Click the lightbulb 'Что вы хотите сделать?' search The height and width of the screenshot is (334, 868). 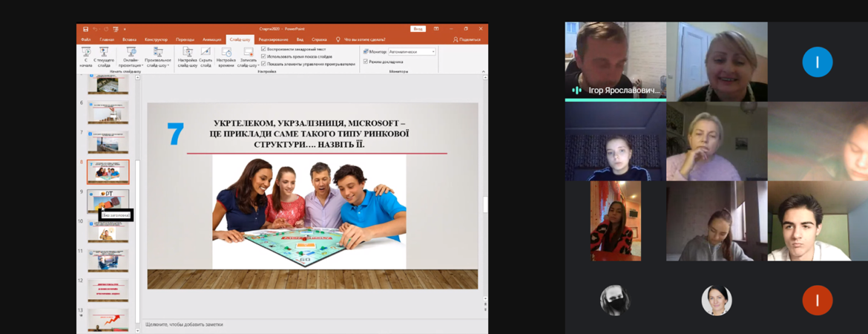pos(361,40)
